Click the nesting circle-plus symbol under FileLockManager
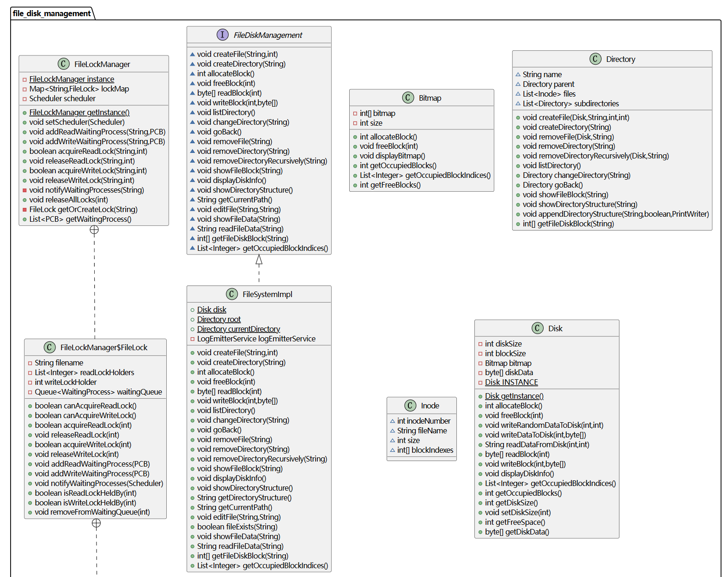This screenshot has width=728, height=577. pos(94,230)
